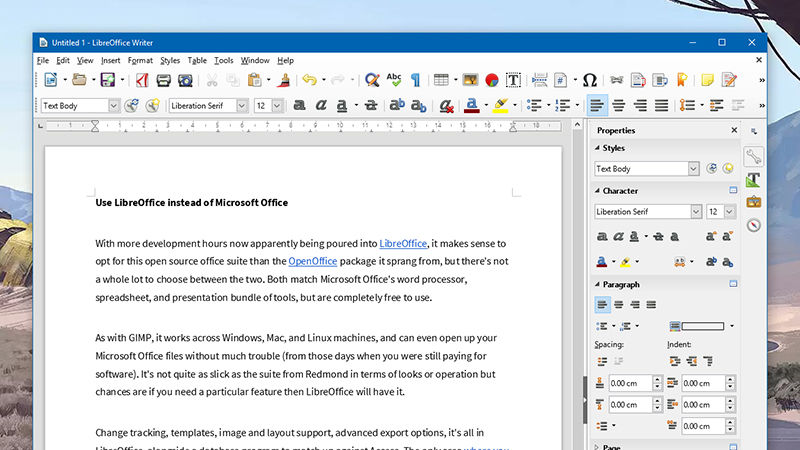The image size is (800, 450).
Task: Expand the Standard toolbar overflow chevron
Action: tap(762, 80)
